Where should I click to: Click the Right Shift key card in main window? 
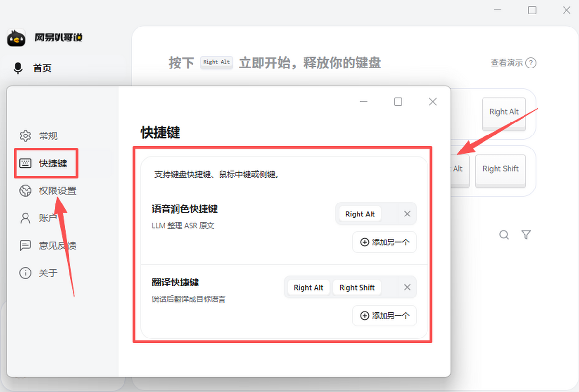click(500, 170)
